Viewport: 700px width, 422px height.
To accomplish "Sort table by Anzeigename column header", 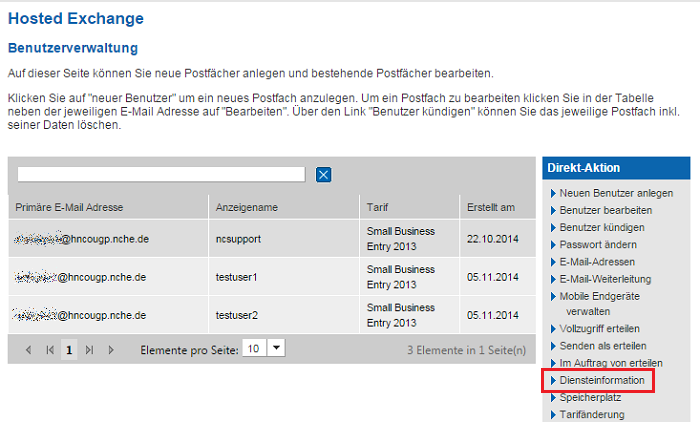I will (246, 207).
